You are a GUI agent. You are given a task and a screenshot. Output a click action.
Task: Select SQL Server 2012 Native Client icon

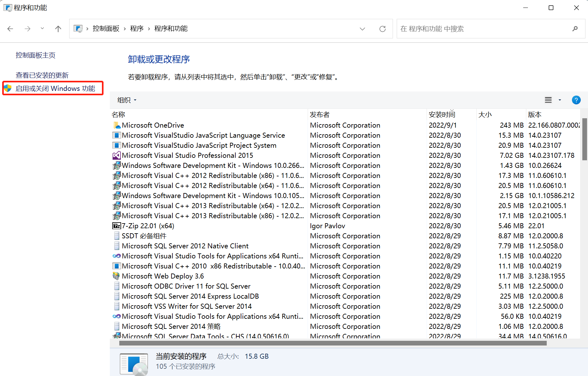pos(117,246)
